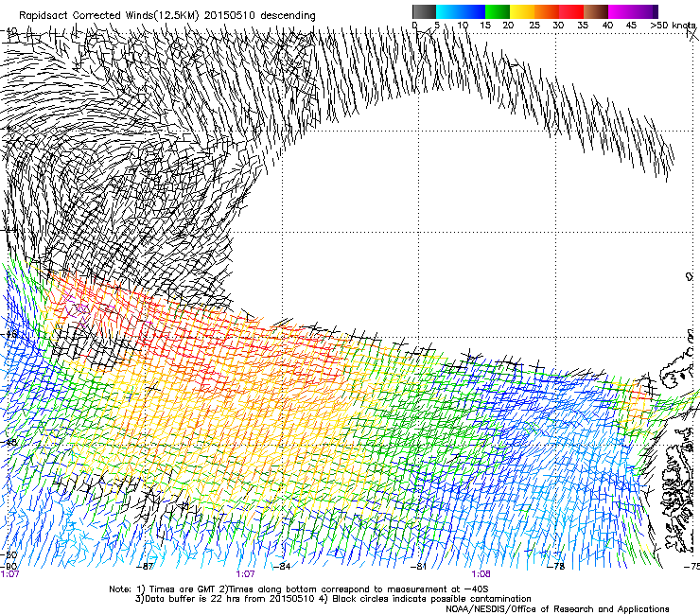Pick the brown 35-40 knots legend segment

[596, 11]
